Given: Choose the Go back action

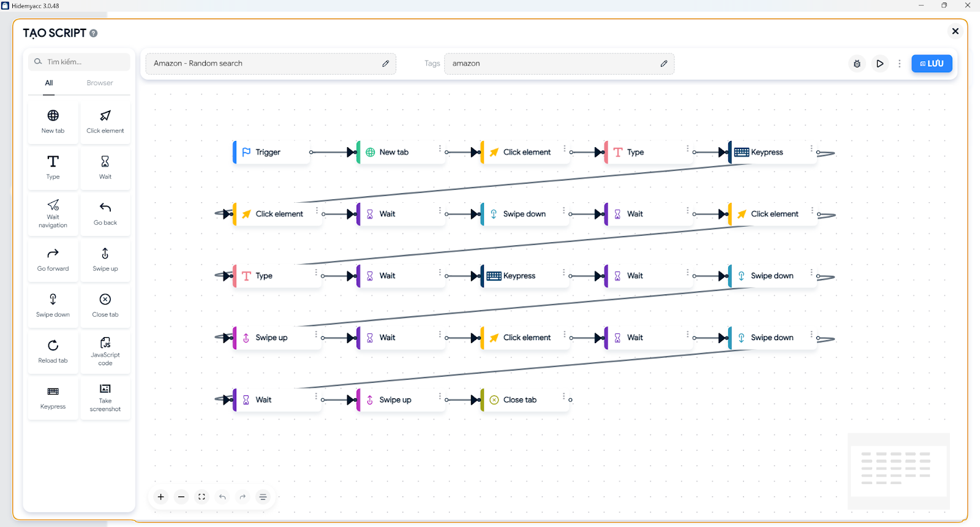Looking at the screenshot, I should click(105, 214).
